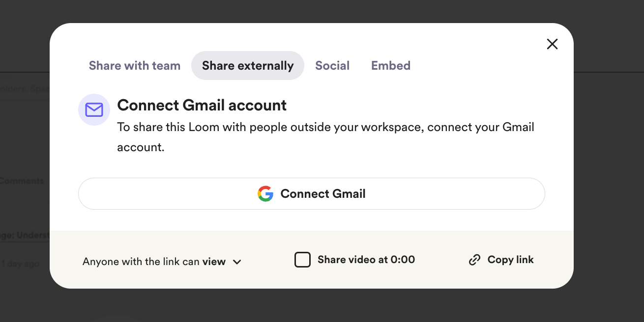Expand the link permission chevron
This screenshot has height=322, width=644.
(237, 262)
